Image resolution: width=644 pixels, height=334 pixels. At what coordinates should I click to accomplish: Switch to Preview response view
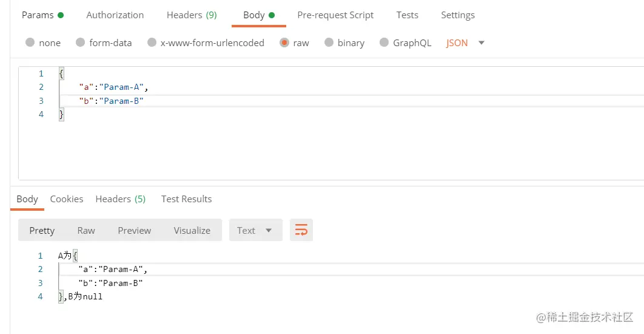point(134,230)
